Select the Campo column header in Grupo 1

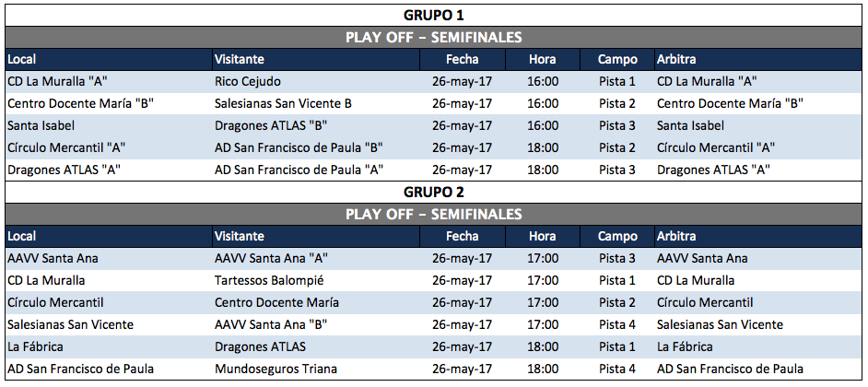tap(617, 60)
